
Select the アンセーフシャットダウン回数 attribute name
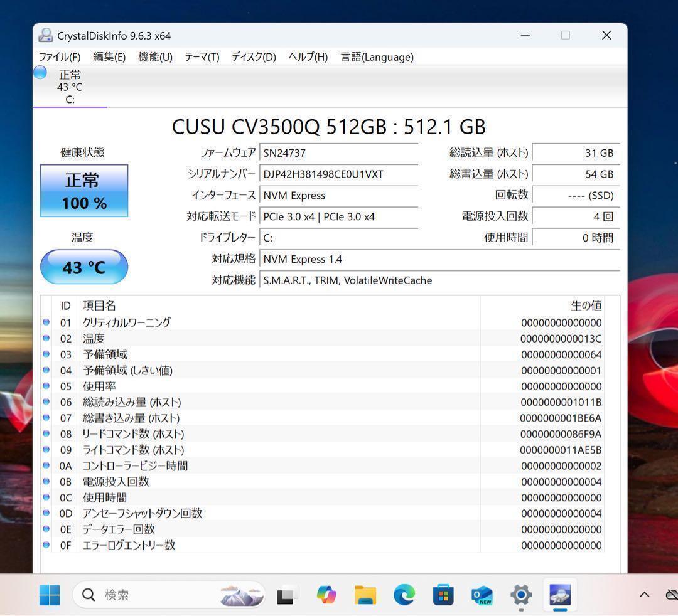tap(143, 513)
